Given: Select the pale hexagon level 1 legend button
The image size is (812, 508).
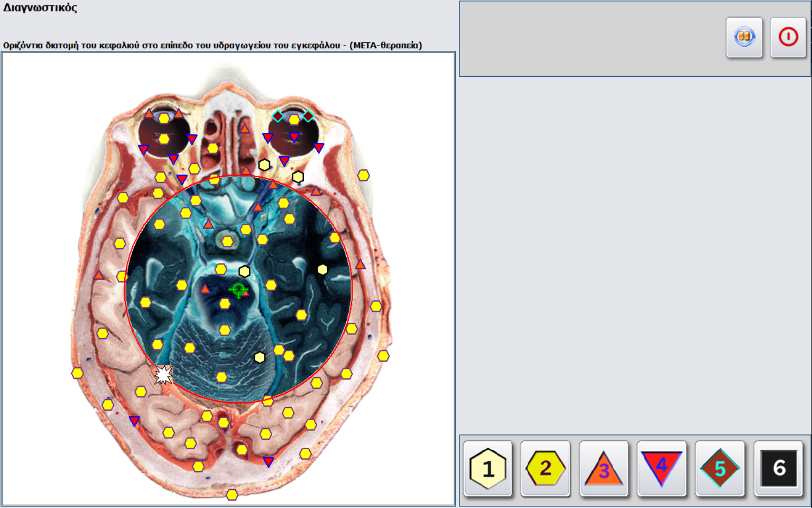Looking at the screenshot, I should pyautogui.click(x=488, y=468).
